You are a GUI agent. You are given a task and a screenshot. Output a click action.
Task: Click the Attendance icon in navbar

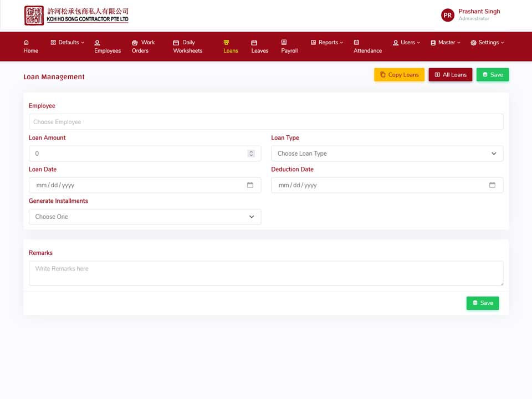[356, 43]
